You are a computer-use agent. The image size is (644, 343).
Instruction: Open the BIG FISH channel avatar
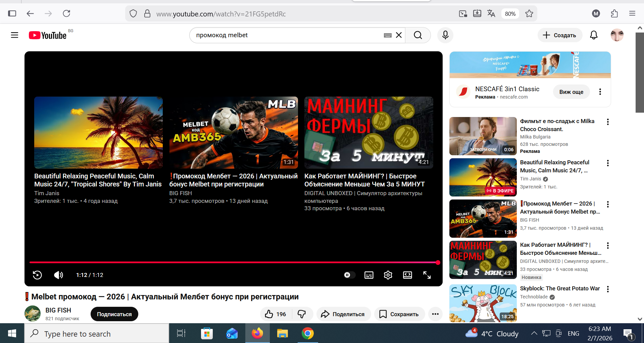33,313
